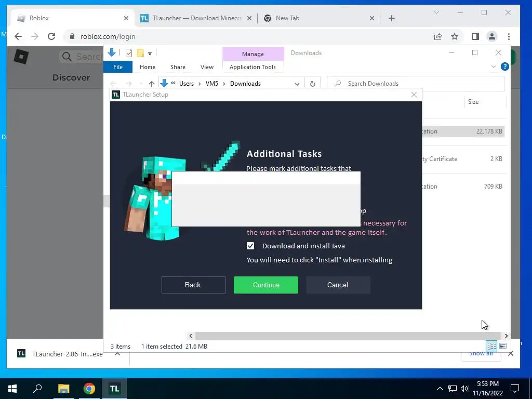Close the Chrome downloads bar

pos(510,353)
